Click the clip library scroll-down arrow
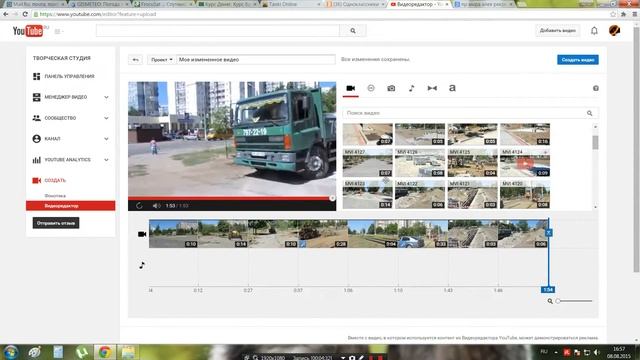Viewport: 640px width, 360px height. pos(596,207)
